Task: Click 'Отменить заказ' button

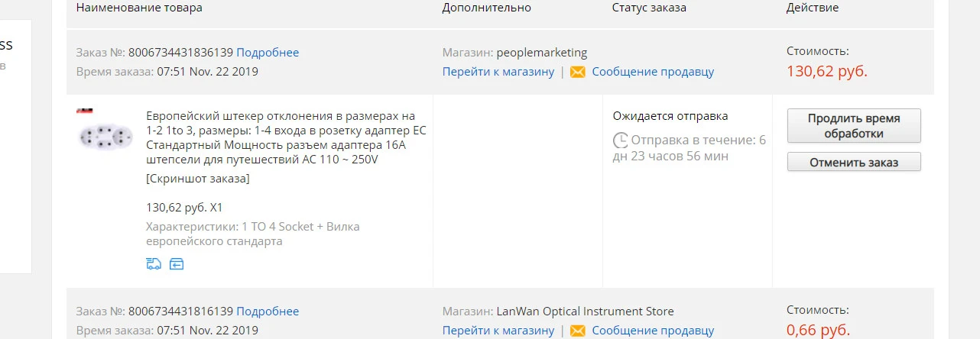Action: 854,162
